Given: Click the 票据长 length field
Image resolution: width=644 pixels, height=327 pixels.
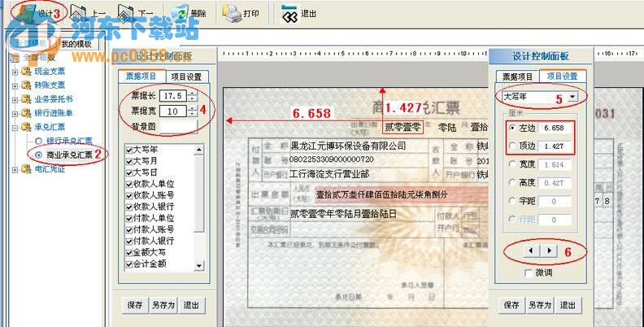Looking at the screenshot, I should point(173,96).
